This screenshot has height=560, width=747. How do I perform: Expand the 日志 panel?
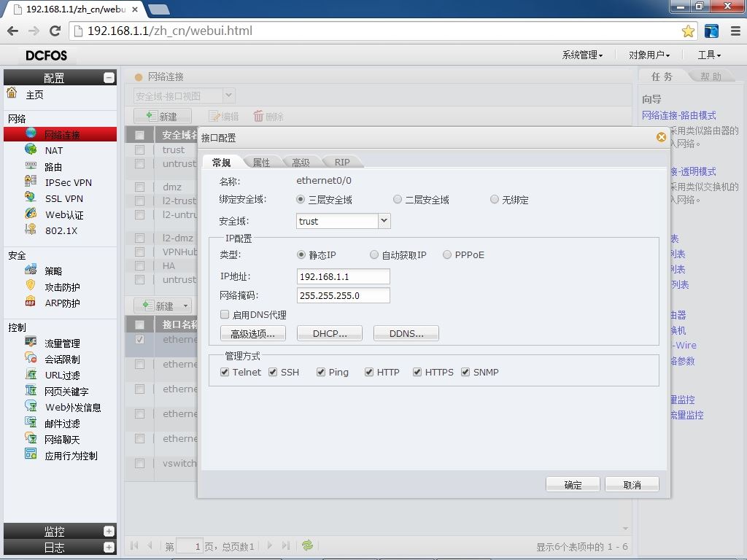click(x=109, y=547)
